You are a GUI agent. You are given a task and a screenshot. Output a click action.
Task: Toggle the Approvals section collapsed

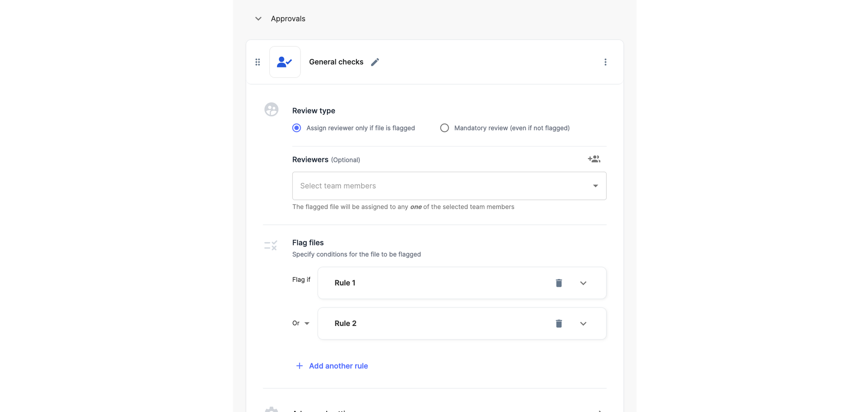[258, 18]
